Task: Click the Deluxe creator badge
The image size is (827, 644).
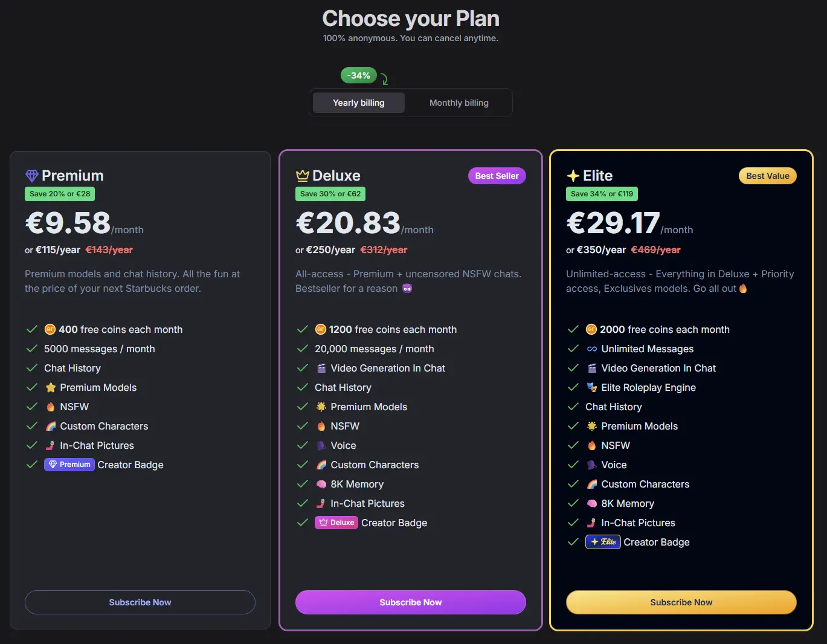Action: tap(336, 523)
